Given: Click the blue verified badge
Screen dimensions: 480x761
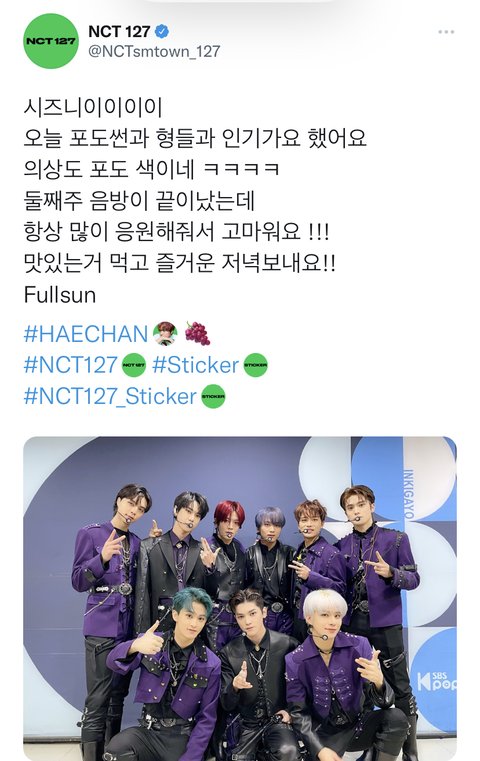Looking at the screenshot, I should click(x=162, y=32).
